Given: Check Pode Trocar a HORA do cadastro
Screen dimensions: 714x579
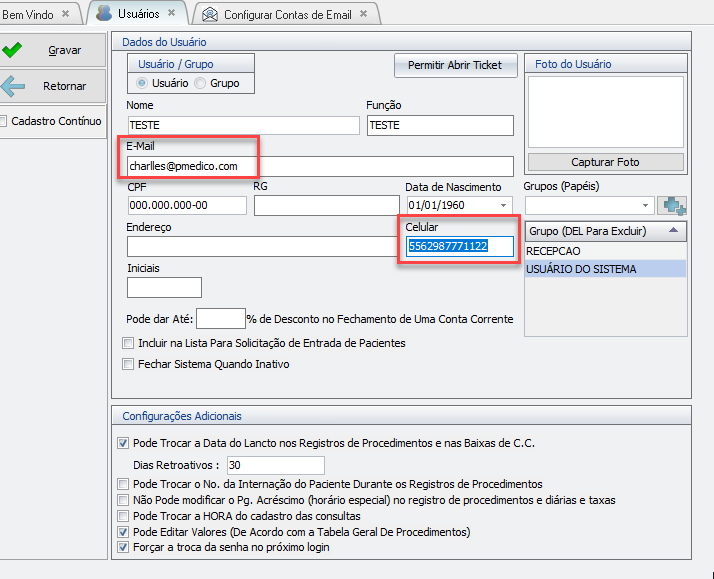Looking at the screenshot, I should [123, 515].
